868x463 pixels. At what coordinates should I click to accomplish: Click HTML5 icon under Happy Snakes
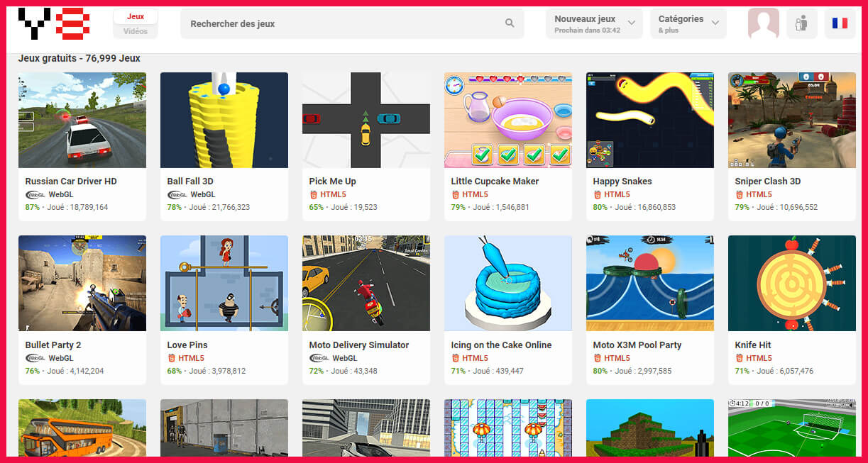click(597, 194)
